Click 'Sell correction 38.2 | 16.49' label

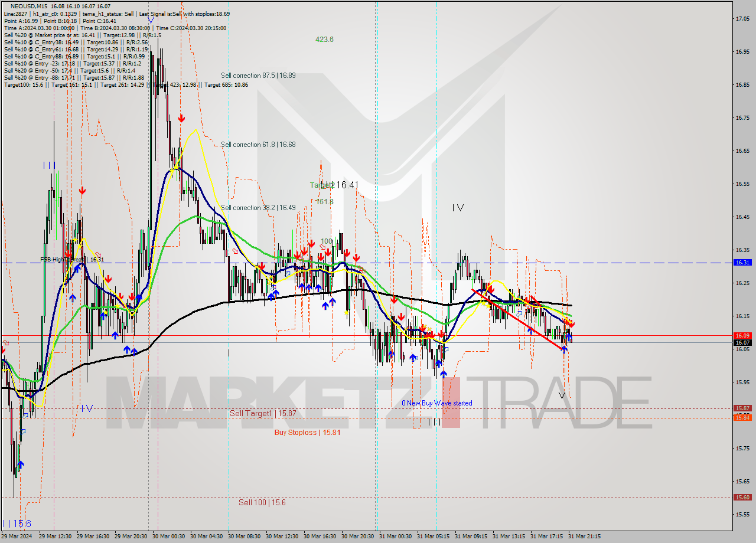(258, 208)
